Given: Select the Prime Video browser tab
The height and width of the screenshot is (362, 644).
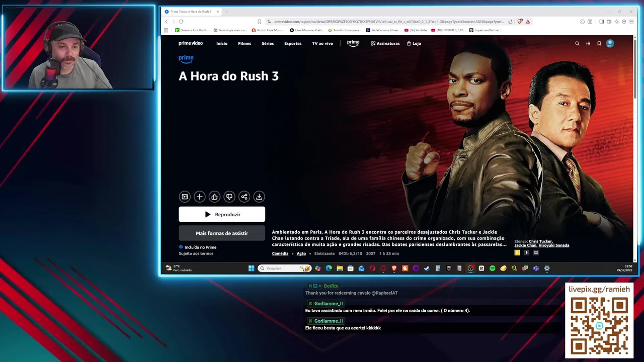Looking at the screenshot, I should 192,12.
